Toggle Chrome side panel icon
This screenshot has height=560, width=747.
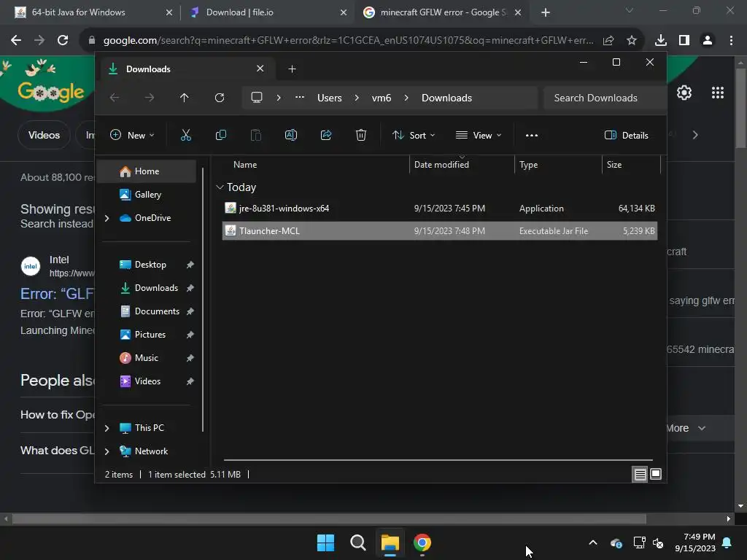click(684, 41)
